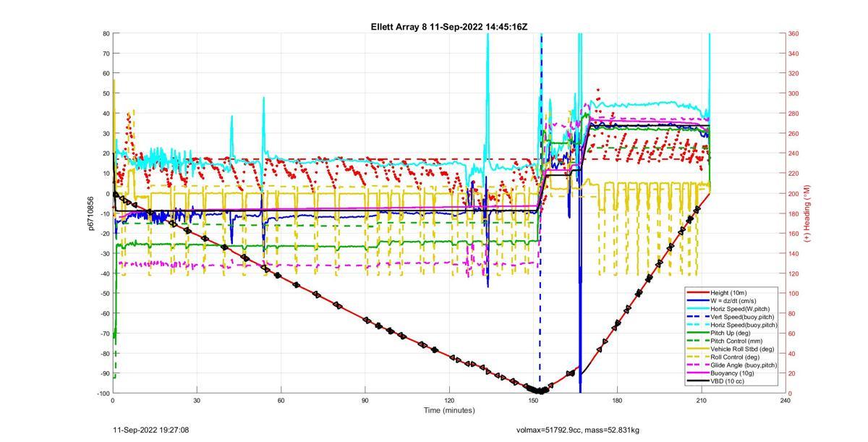868x442 pixels.
Task: Click the plot title "Ellett Array 8 11-Sep-2022 14:45:16Z"
Action: [x=449, y=27]
